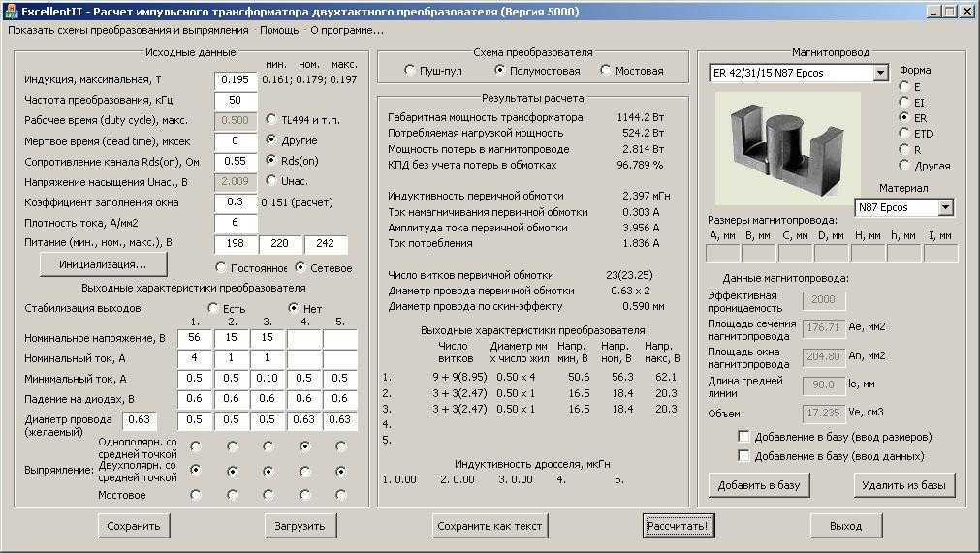980x553 pixels.
Task: Click output 1 nominal current field 4
Action: click(195, 359)
